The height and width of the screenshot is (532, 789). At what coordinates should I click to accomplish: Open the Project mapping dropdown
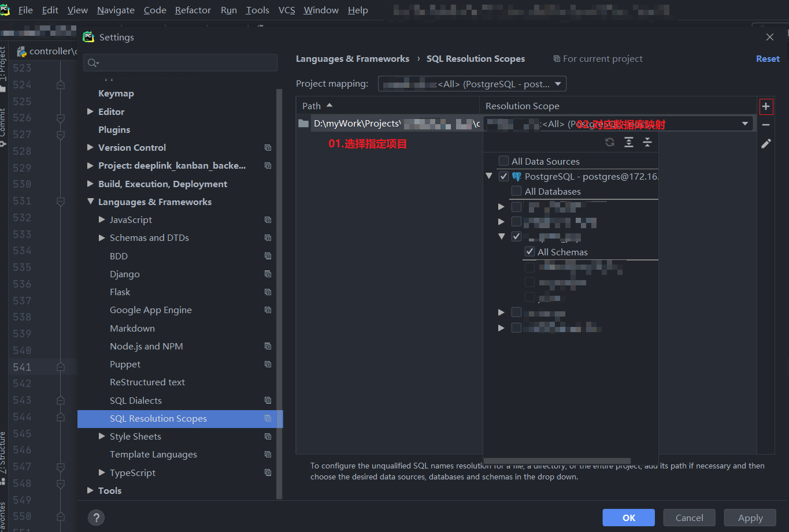(557, 84)
